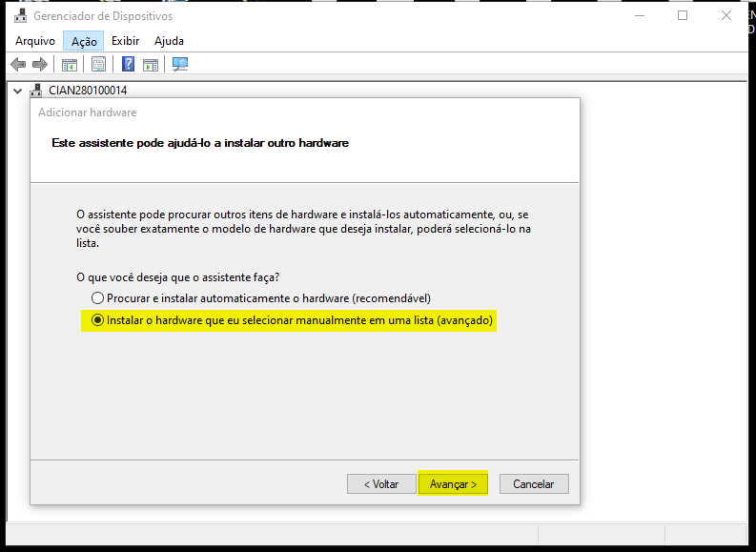Viewport: 756px width, 552px height.
Task: Click the Properties toolbar icon
Action: pos(98,65)
